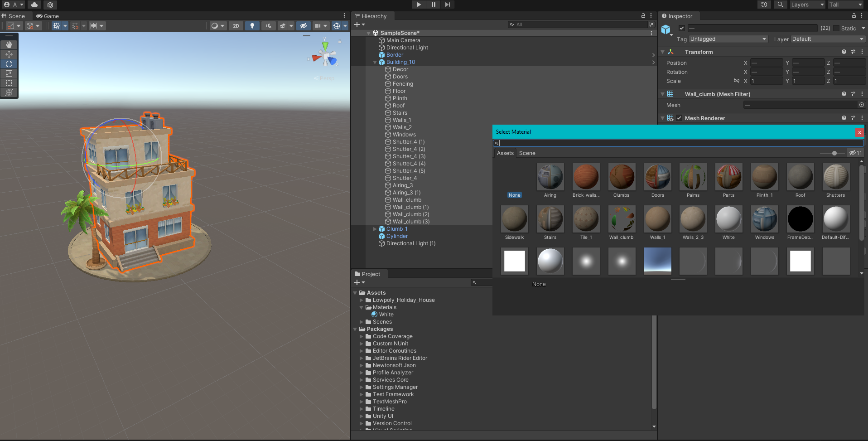Toggle the 2D view mode
The height and width of the screenshot is (441, 868).
(236, 26)
